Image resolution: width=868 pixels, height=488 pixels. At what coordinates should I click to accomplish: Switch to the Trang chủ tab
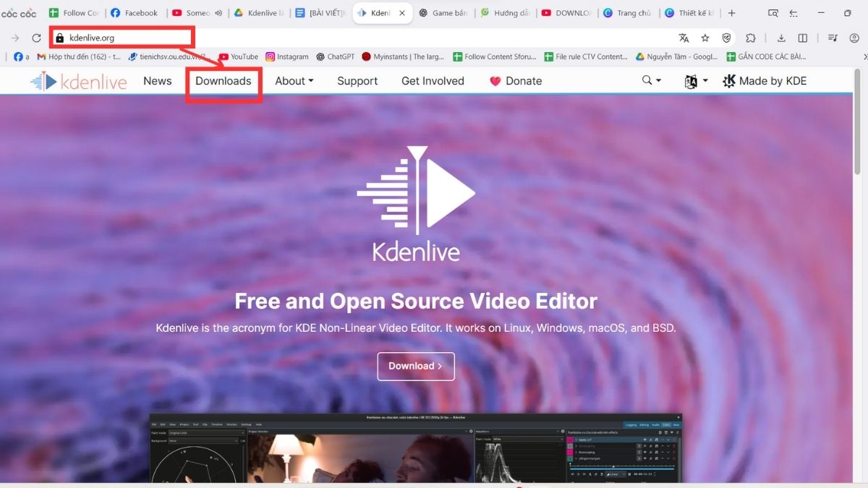click(x=629, y=13)
